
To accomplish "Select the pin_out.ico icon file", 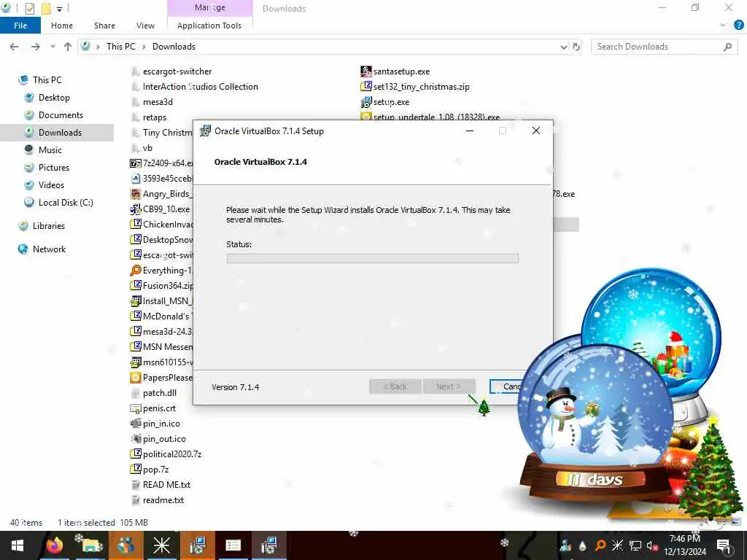I will tap(135, 439).
